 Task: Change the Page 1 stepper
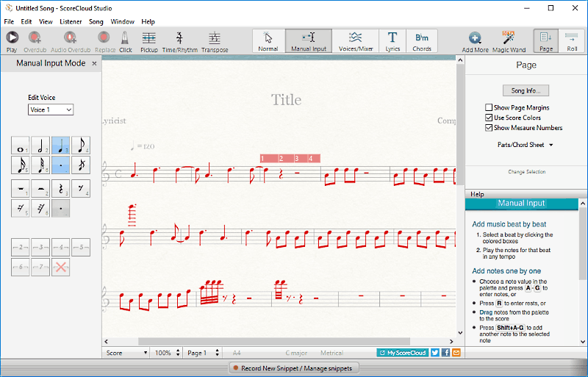pyautogui.click(x=217, y=353)
